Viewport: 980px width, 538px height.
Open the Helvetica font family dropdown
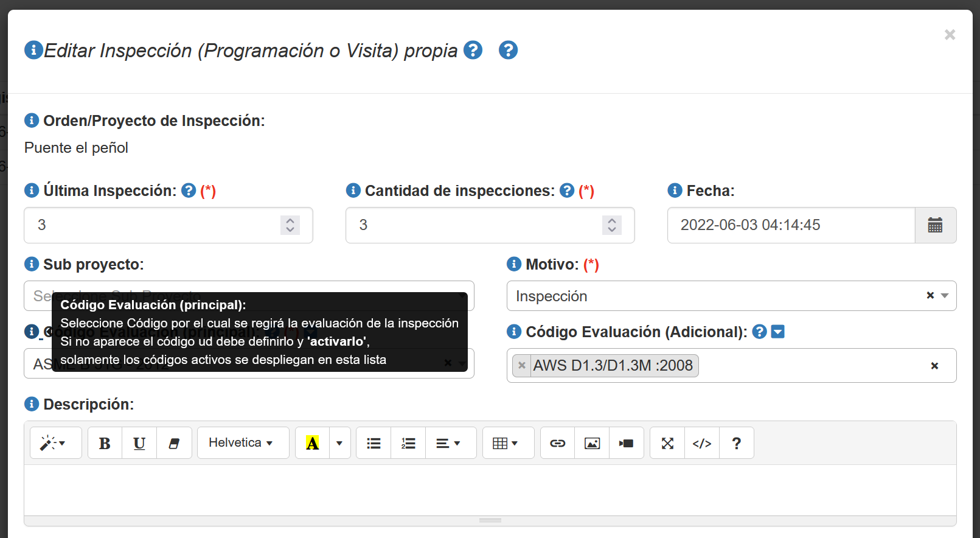(x=242, y=443)
